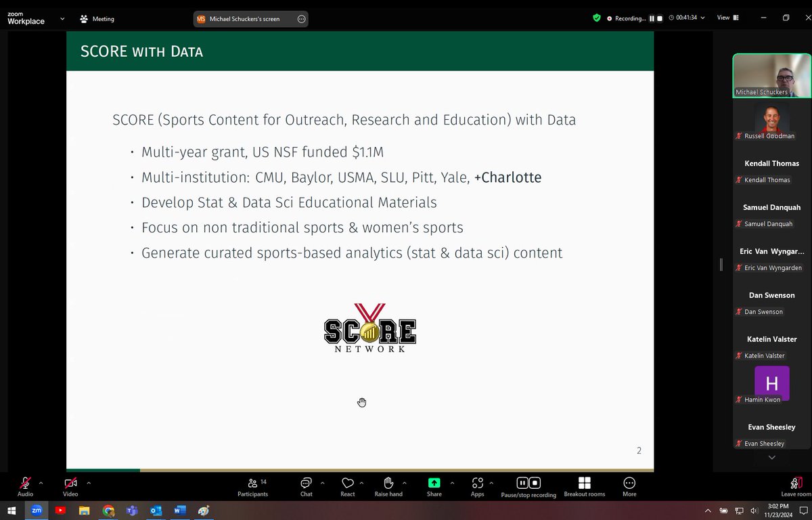Show next participants with down chevron
The width and height of the screenshot is (812, 520).
tap(772, 458)
